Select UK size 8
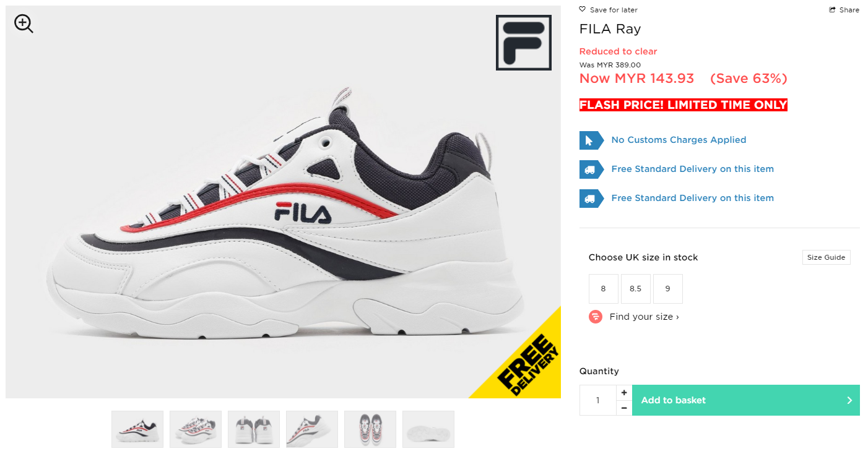This screenshot has height=454, width=868. point(604,289)
